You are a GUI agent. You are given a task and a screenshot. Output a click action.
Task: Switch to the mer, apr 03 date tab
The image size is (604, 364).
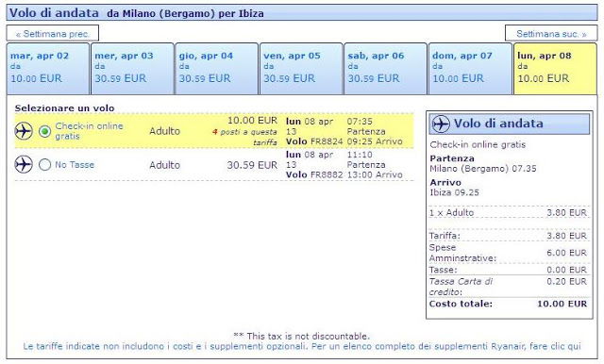(132, 69)
